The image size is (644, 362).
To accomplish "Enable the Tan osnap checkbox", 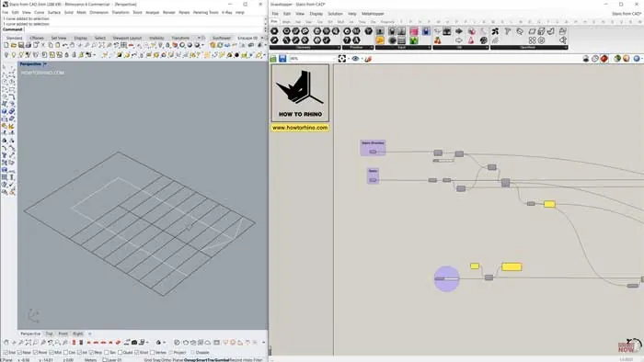I will 107,353.
